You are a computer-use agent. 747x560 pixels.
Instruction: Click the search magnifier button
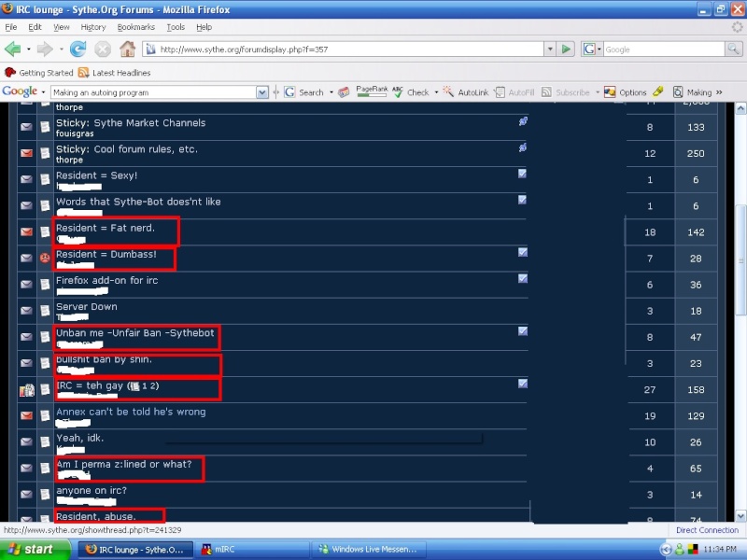point(733,49)
